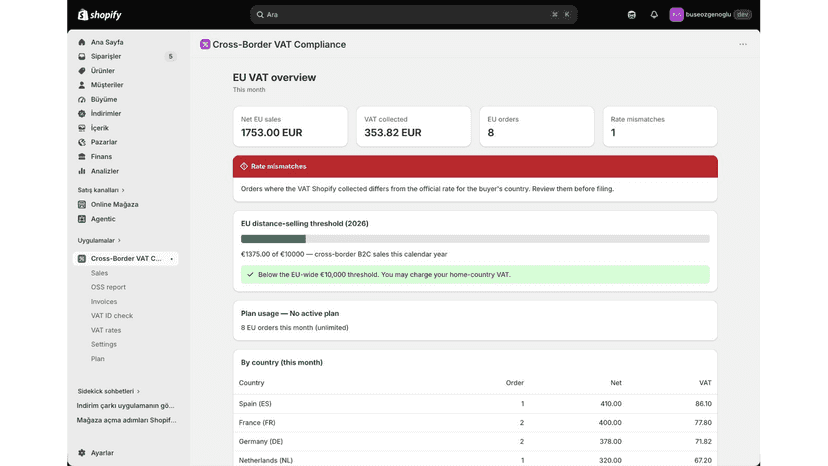Image resolution: width=828 pixels, height=466 pixels.
Task: Click the Agentic channel icon
Action: tap(82, 219)
